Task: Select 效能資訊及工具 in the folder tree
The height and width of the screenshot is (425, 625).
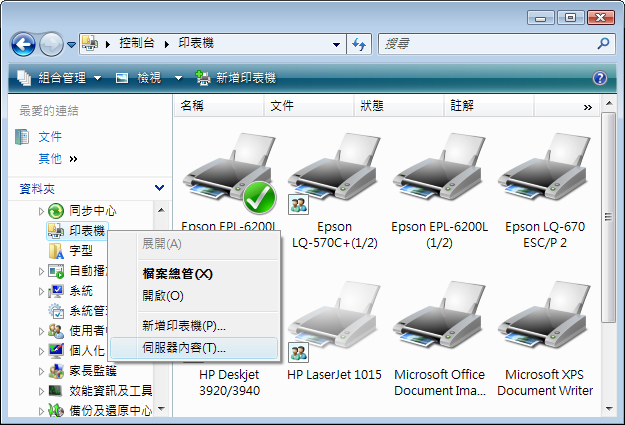Action: [111, 391]
